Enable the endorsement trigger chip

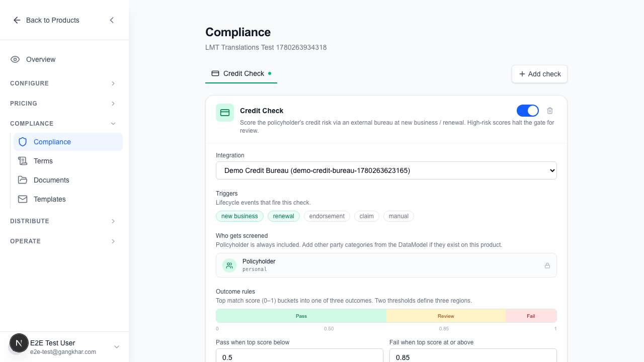(x=327, y=216)
